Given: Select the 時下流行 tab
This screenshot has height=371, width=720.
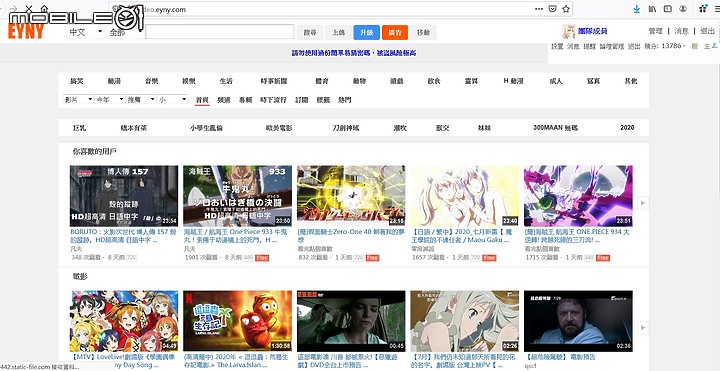Looking at the screenshot, I should (273, 100).
